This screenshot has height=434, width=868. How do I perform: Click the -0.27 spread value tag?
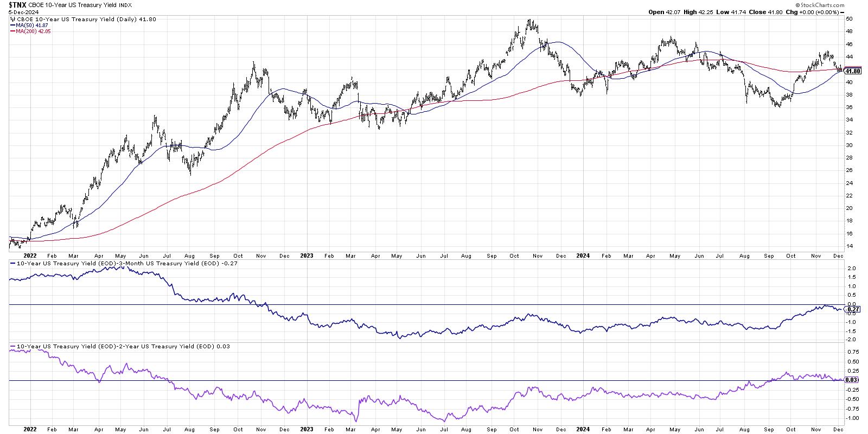pos(852,309)
